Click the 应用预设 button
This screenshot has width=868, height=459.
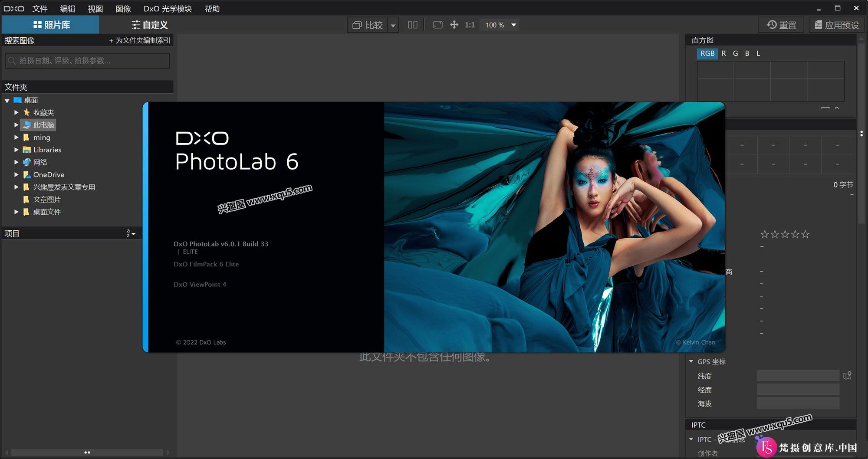pyautogui.click(x=836, y=25)
